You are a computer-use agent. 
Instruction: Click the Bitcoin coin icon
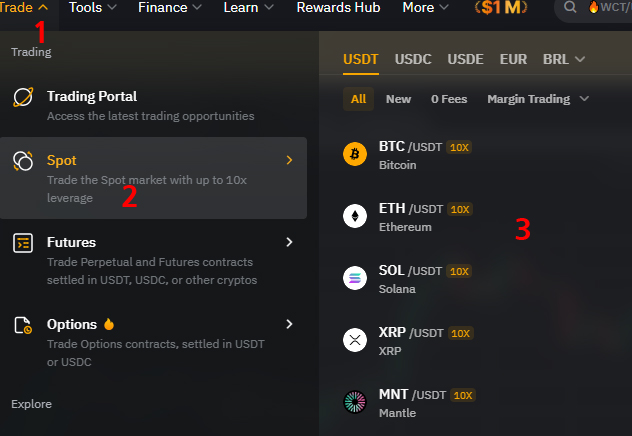[x=355, y=154]
